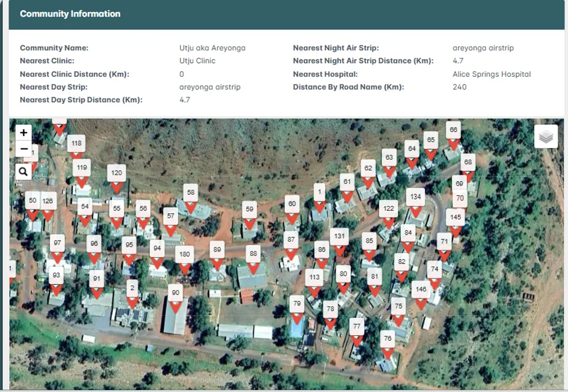Screen dimensions: 568x392
Task: Select map marker 89
Action: point(217,255)
